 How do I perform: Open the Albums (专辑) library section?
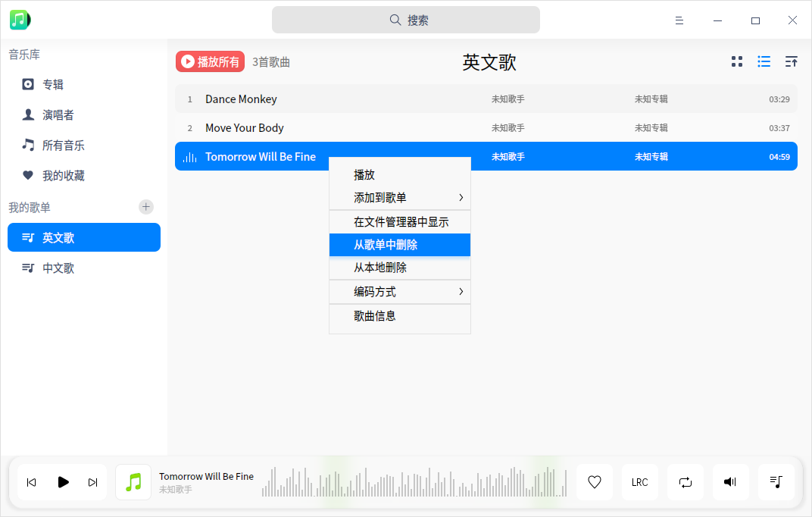click(x=84, y=84)
